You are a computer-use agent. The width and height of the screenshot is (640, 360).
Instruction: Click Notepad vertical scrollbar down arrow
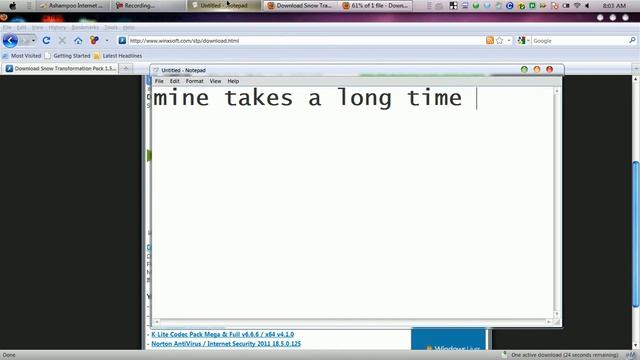[x=556, y=314]
